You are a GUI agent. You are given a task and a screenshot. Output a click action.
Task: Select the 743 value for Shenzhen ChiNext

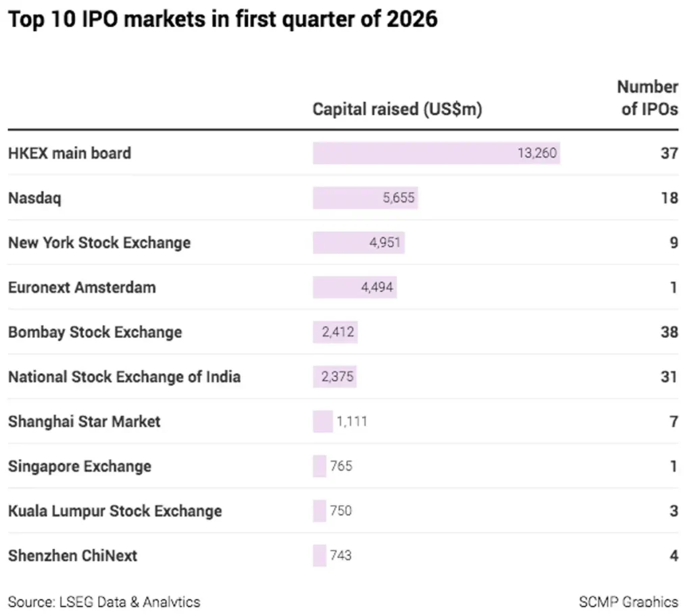coord(341,556)
